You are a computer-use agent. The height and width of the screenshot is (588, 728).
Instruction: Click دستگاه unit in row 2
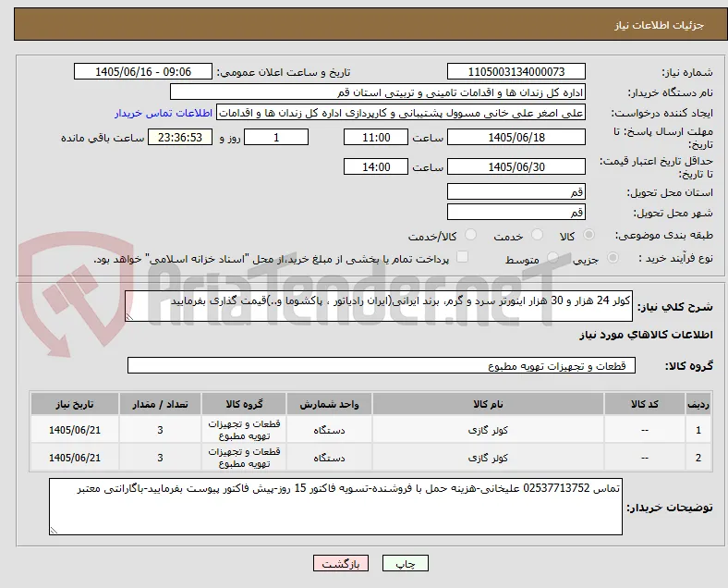pos(329,458)
